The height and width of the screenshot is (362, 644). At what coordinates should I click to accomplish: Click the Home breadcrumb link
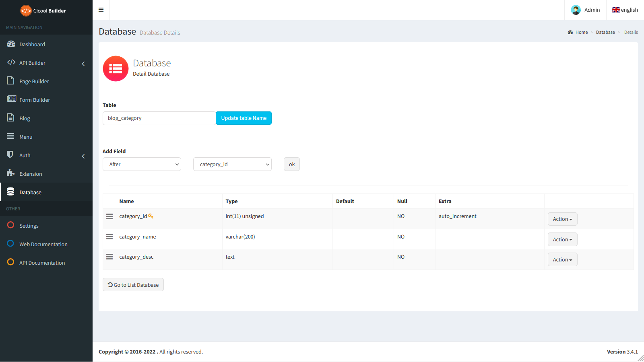(x=581, y=32)
